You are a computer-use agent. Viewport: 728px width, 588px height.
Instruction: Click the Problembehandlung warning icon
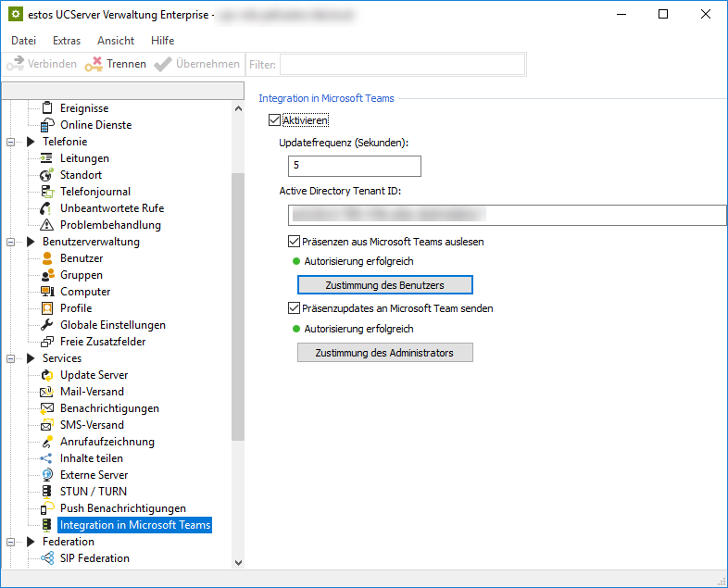coord(47,225)
